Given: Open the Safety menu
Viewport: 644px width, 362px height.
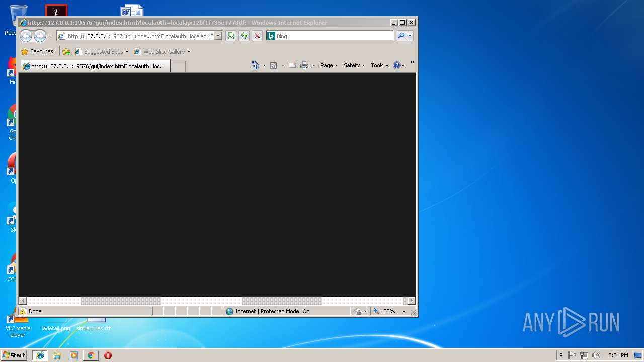Looking at the screenshot, I should [354, 65].
